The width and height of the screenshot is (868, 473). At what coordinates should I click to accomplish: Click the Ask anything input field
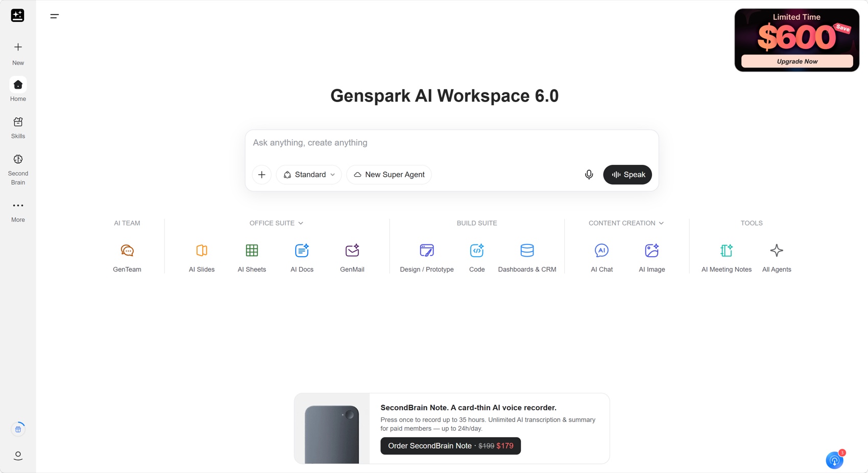coord(452,143)
